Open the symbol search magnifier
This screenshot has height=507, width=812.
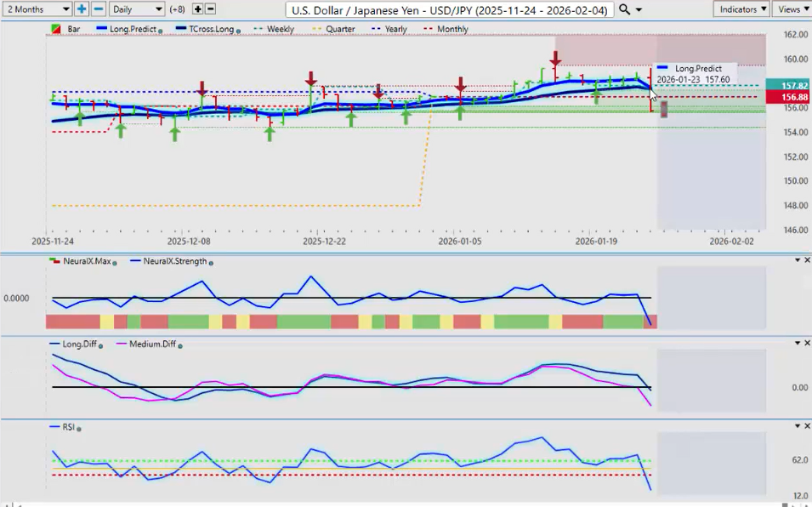pos(625,9)
